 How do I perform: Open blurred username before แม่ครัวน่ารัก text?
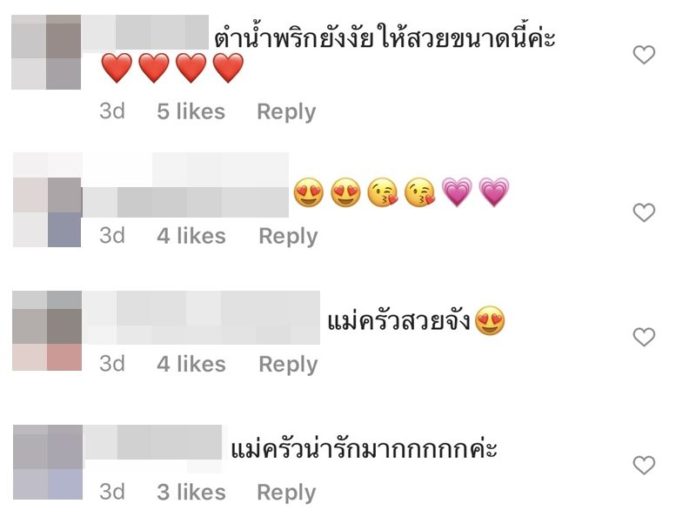[152, 442]
